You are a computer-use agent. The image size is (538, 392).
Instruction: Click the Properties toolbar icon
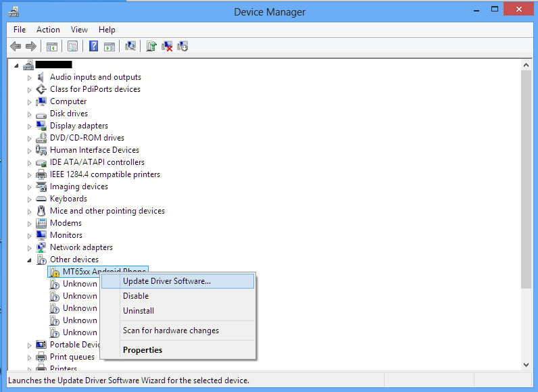pyautogui.click(x=72, y=46)
